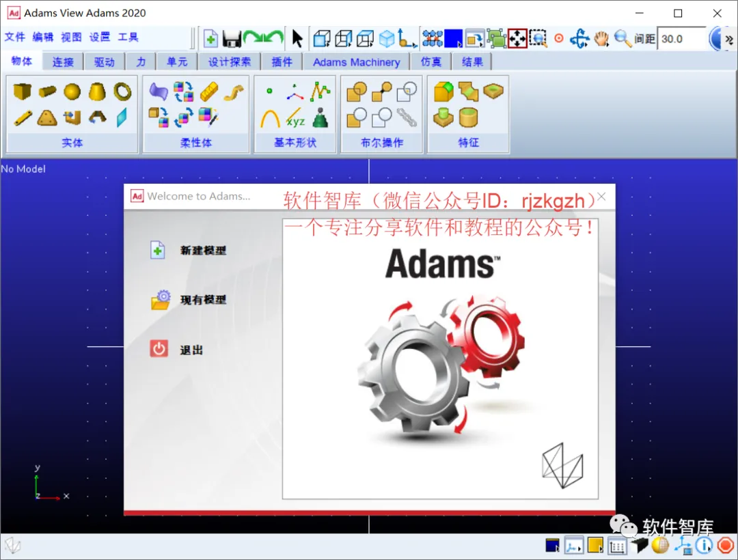This screenshot has width=738, height=560.
Task: Create a link solid
Action: [23, 118]
